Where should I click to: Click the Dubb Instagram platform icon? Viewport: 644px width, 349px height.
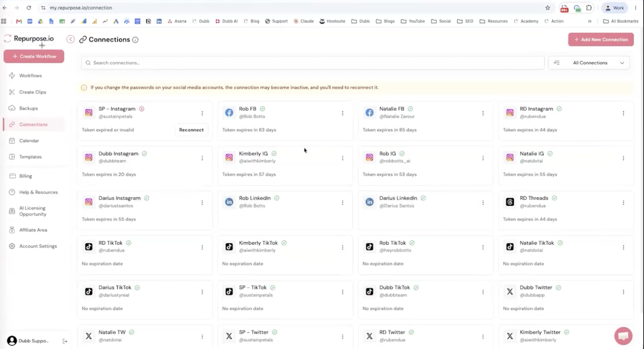point(89,157)
